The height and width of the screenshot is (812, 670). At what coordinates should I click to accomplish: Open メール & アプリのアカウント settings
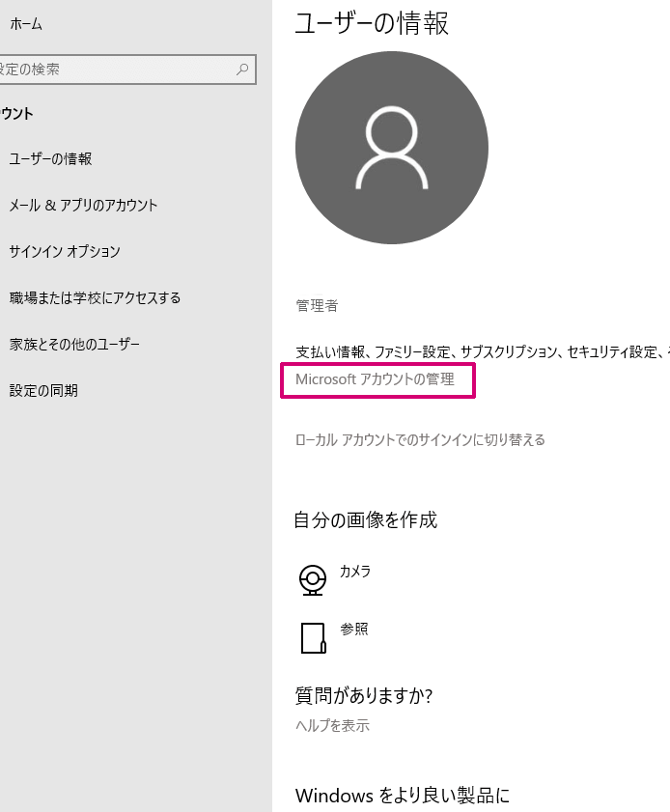(83, 206)
